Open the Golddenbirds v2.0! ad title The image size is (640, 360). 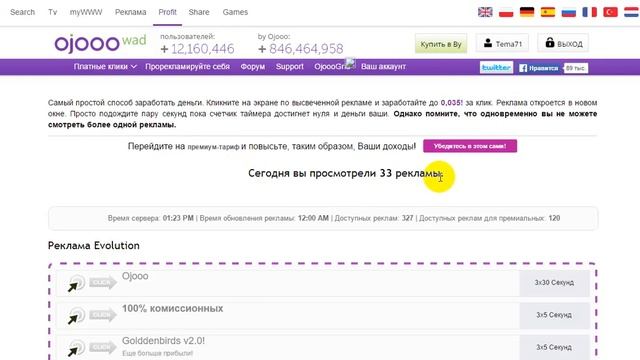point(163,341)
